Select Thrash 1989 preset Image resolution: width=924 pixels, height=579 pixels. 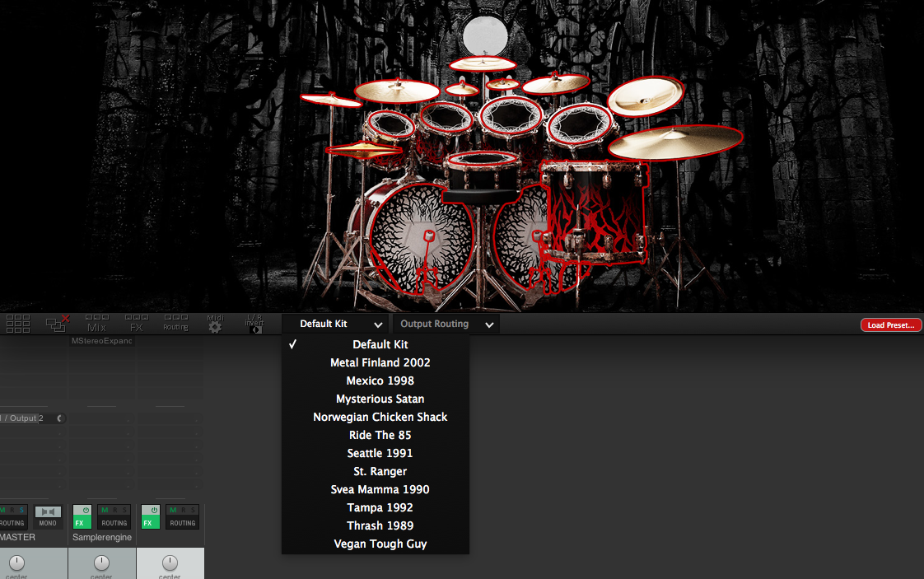pos(376,526)
